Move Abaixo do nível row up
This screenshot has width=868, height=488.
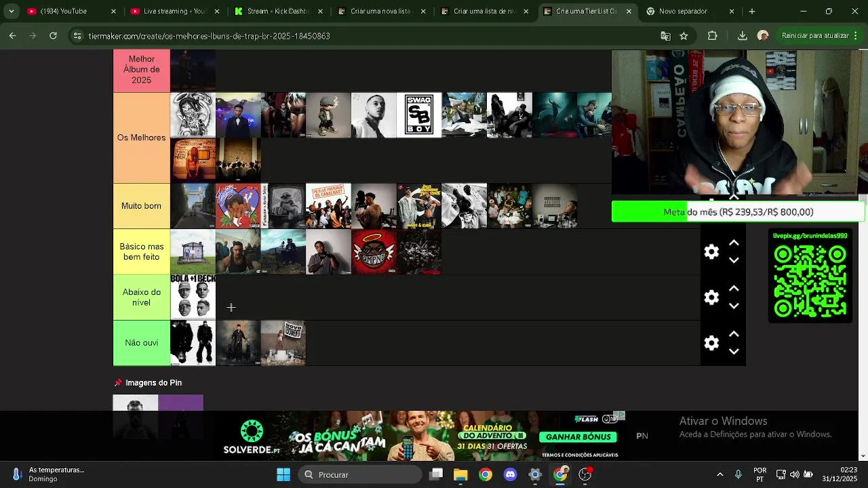(x=734, y=289)
